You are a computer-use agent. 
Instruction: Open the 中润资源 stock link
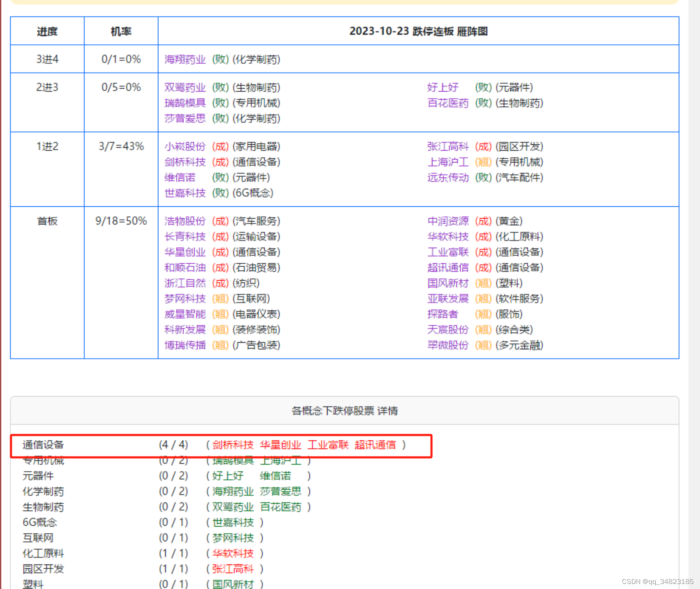pos(448,221)
